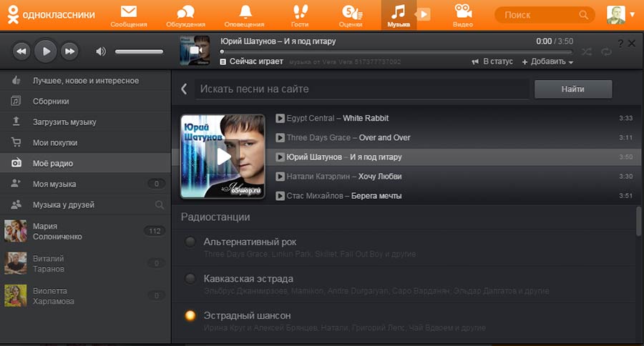Click the main play button
The width and height of the screenshot is (644, 346).
click(46, 51)
